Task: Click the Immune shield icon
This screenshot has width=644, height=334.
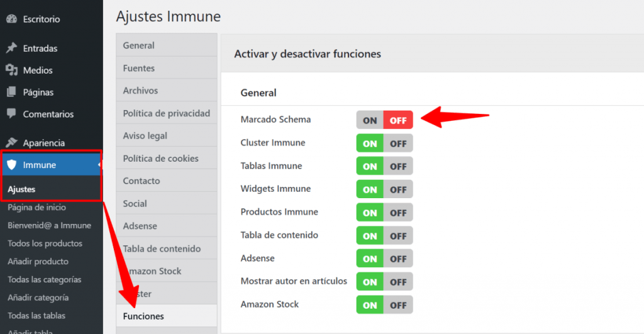Action: 11,165
